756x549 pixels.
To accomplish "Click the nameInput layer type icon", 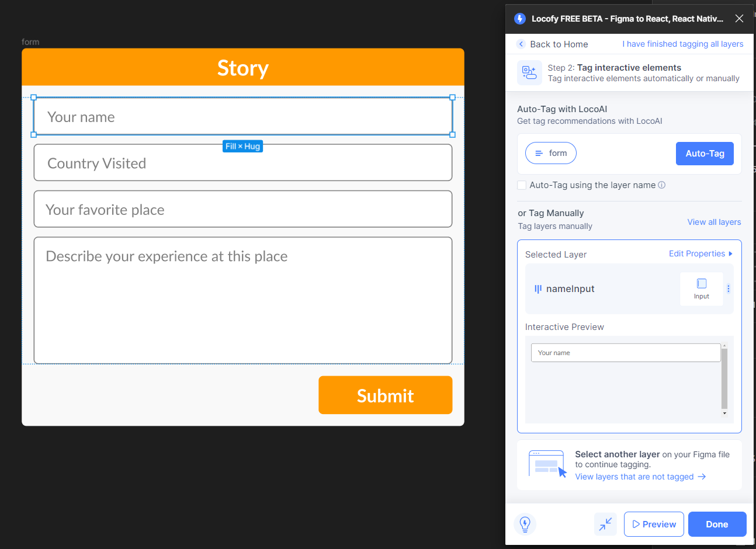I will point(537,289).
